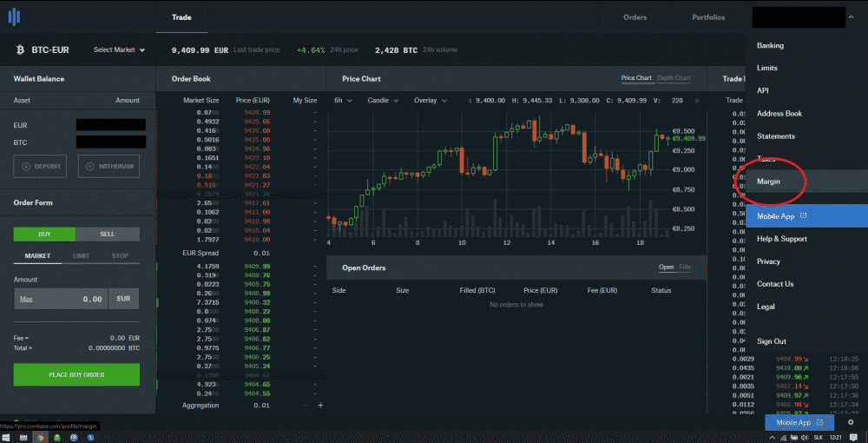868x443 pixels.
Task: Select the MARKET order type tab
Action: (x=37, y=256)
